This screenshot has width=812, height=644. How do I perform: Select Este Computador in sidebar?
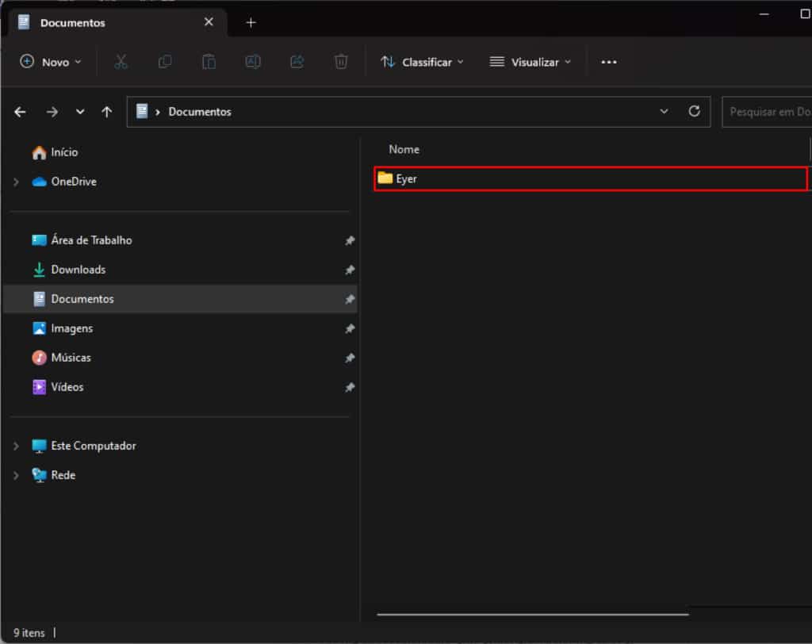(x=94, y=446)
